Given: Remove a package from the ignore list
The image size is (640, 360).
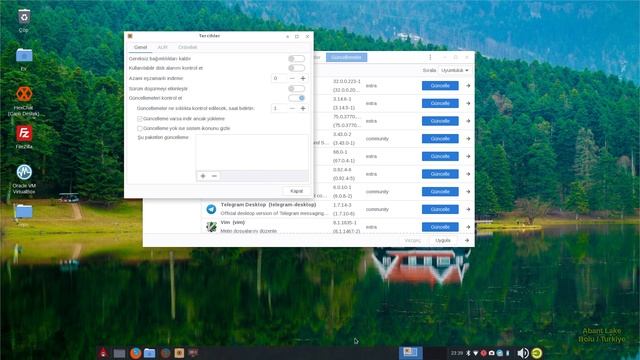Looking at the screenshot, I should 214,176.
